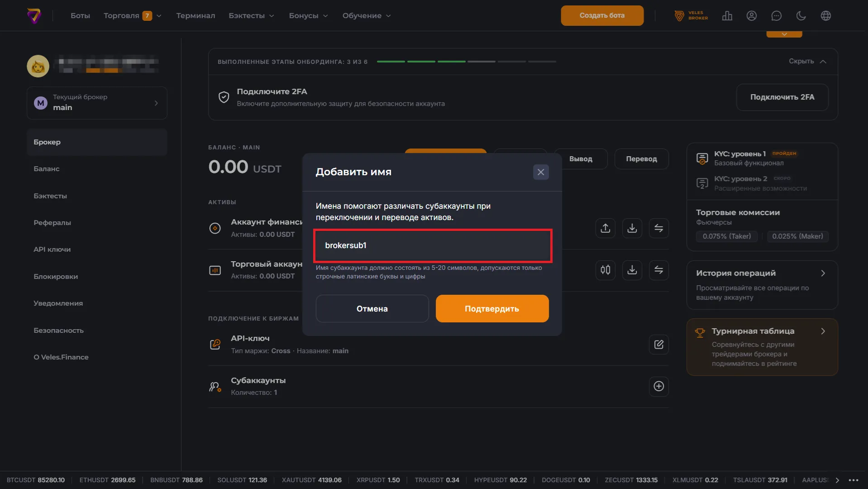Click the deposit download icon for Аккаунт финансирования

click(x=632, y=228)
